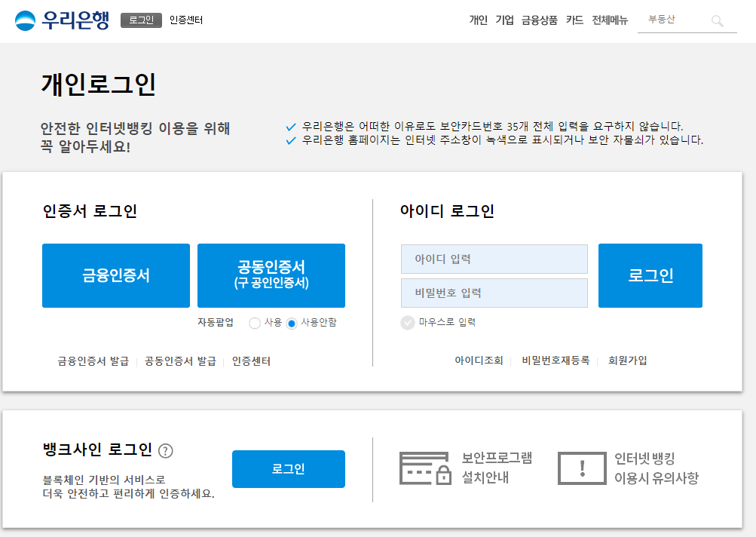Open the 전체메뉴 menu

pos(610,20)
